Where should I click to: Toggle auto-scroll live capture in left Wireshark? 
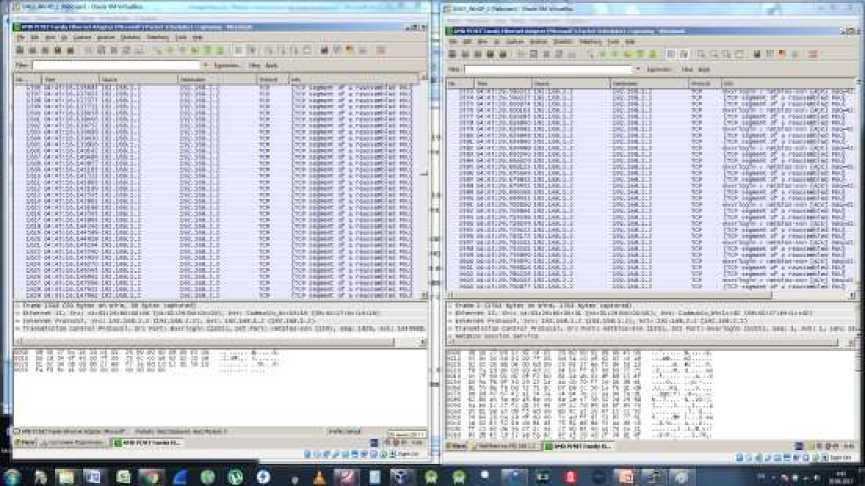pos(252,51)
